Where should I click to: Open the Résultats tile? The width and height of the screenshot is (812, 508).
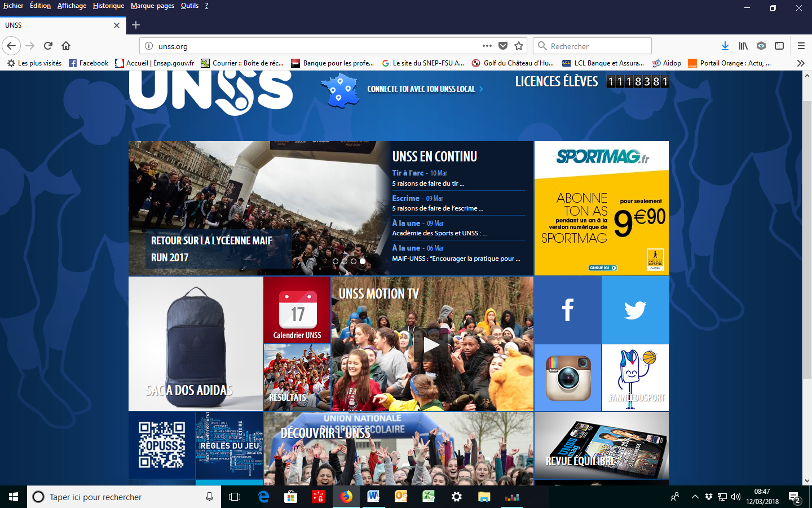point(297,378)
